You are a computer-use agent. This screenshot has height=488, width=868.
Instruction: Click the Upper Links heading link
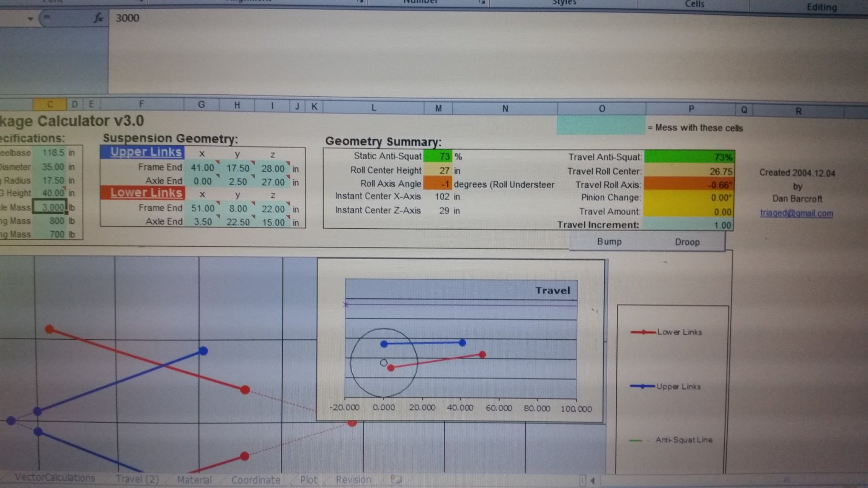[145, 152]
